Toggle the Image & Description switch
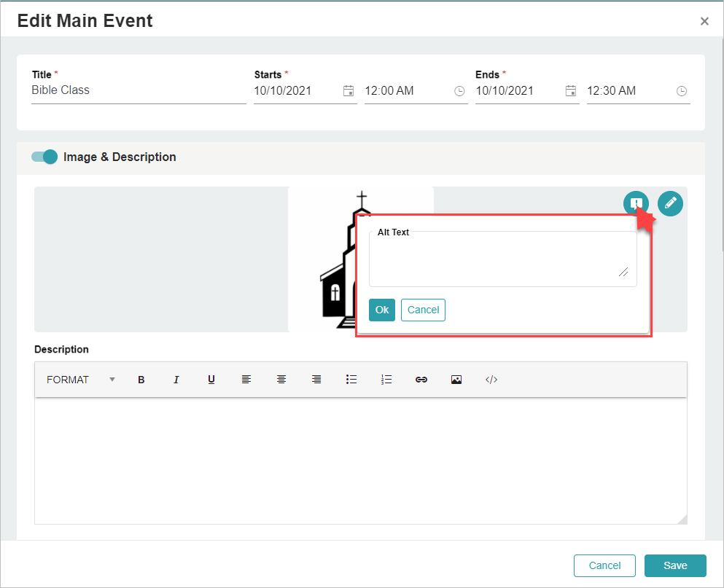The height and width of the screenshot is (588, 724). pyautogui.click(x=44, y=157)
